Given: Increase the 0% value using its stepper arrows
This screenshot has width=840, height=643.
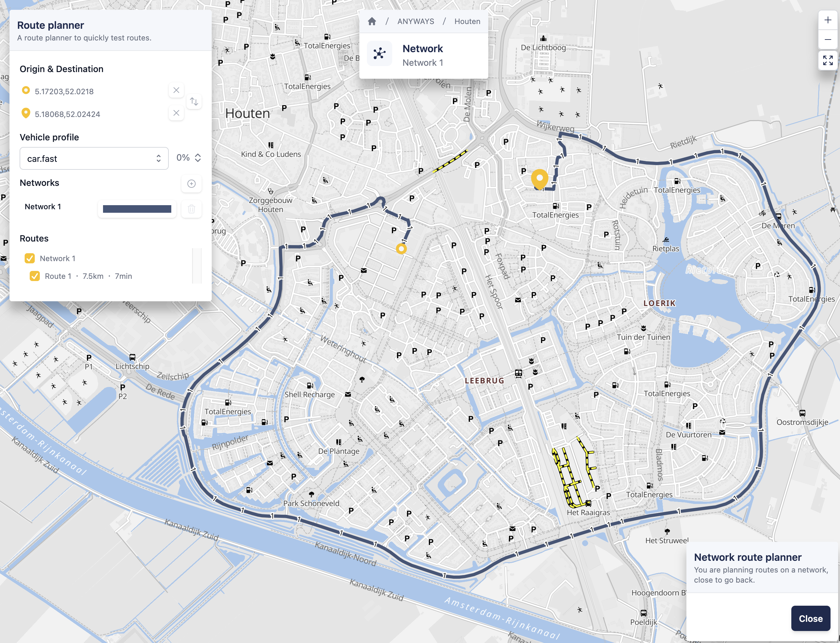Looking at the screenshot, I should coord(198,158).
